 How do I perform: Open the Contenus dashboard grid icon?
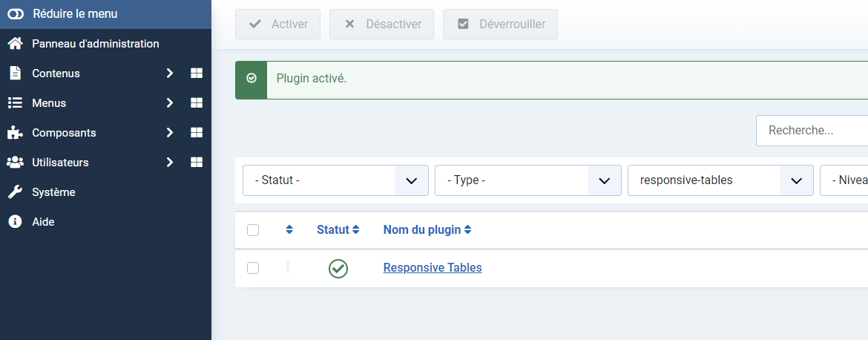pos(197,73)
